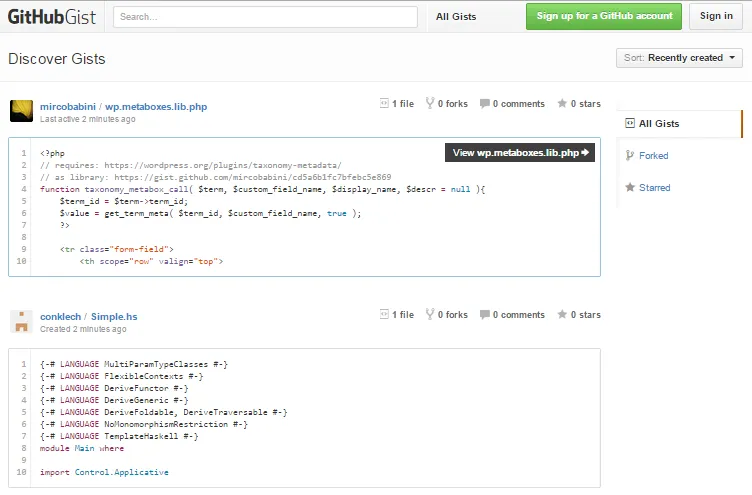Open the Simple.hs gist link
The image size is (752, 495).
114,317
